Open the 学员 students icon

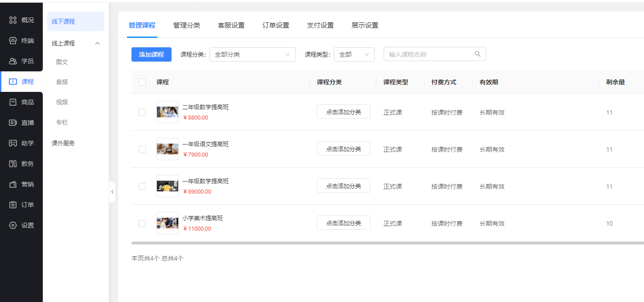13,61
